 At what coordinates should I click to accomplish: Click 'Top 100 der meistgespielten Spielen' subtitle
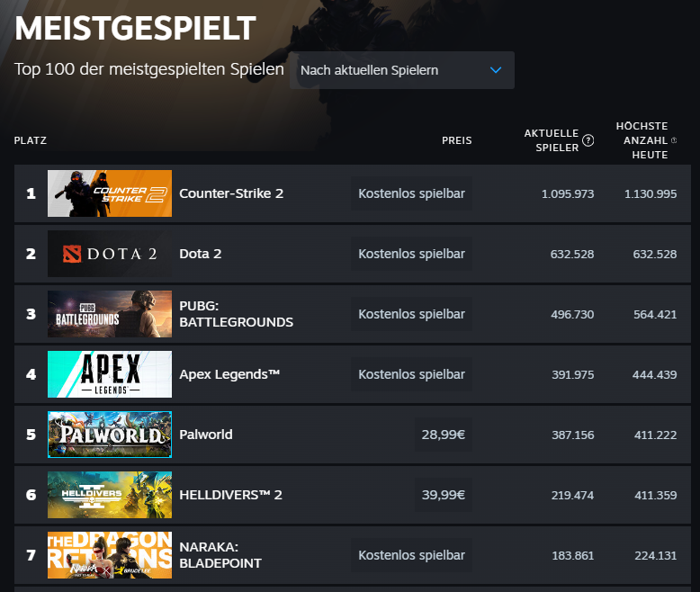pyautogui.click(x=149, y=69)
